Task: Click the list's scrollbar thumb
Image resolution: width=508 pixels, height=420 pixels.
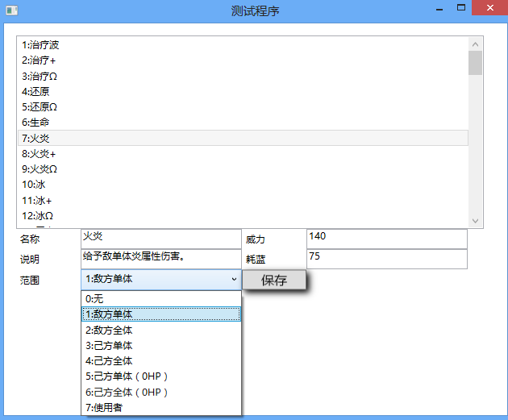Action: (x=475, y=63)
